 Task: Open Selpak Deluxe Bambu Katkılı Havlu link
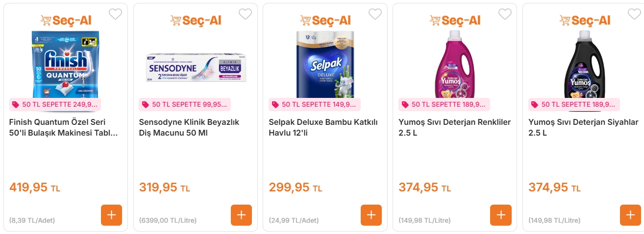point(323,127)
